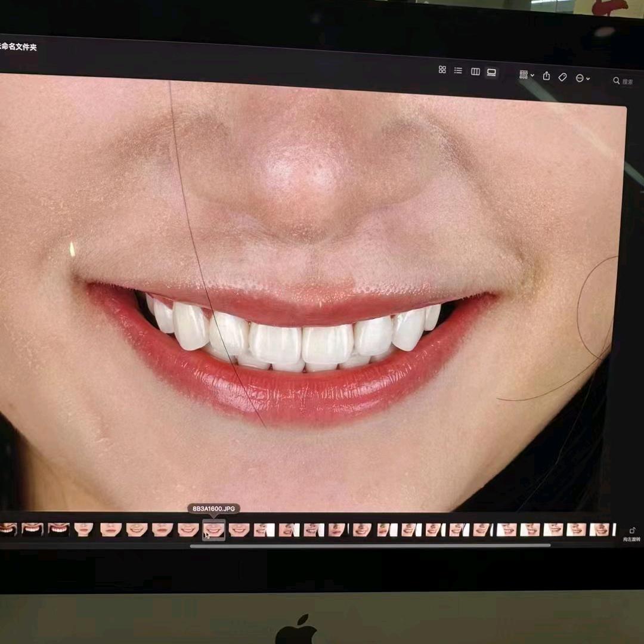Screen dimensions: 644x644
Task: Switch to column view
Action: coord(475,72)
